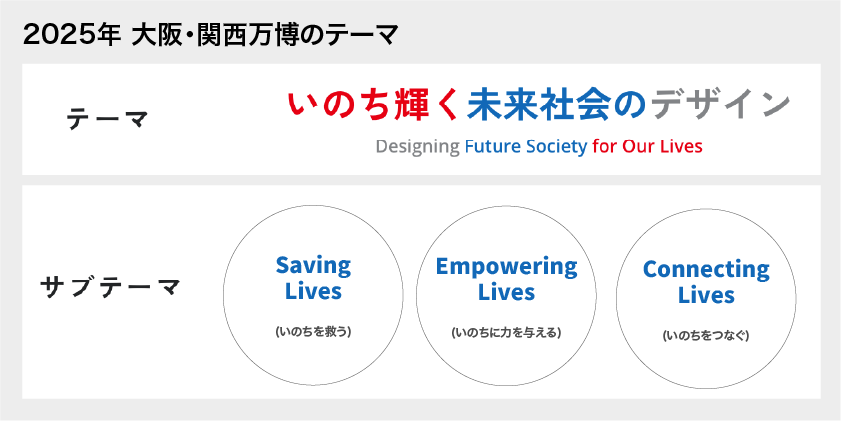Click the red for Our Lives phrase
Image resolution: width=841 pixels, height=421 pixels.
[647, 147]
